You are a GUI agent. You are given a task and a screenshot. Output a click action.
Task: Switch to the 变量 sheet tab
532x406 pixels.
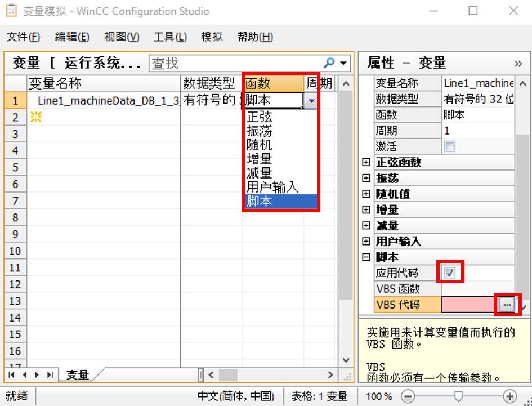[78, 375]
